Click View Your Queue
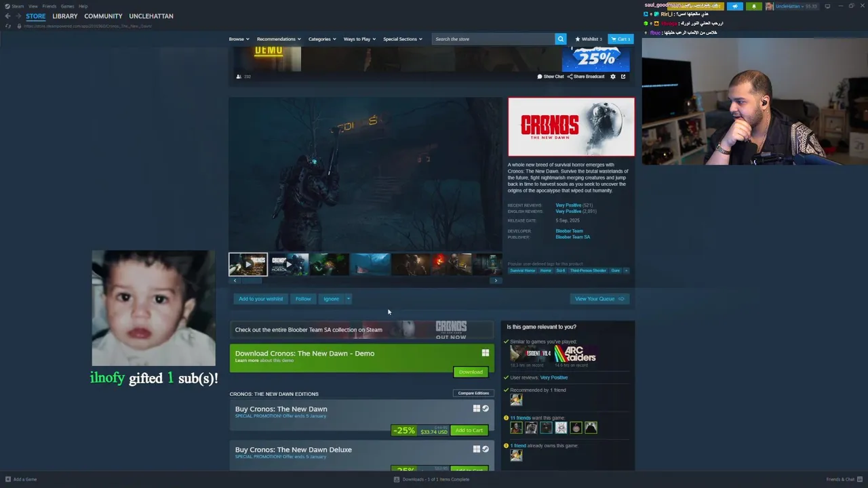This screenshot has width=868, height=488. pos(599,299)
